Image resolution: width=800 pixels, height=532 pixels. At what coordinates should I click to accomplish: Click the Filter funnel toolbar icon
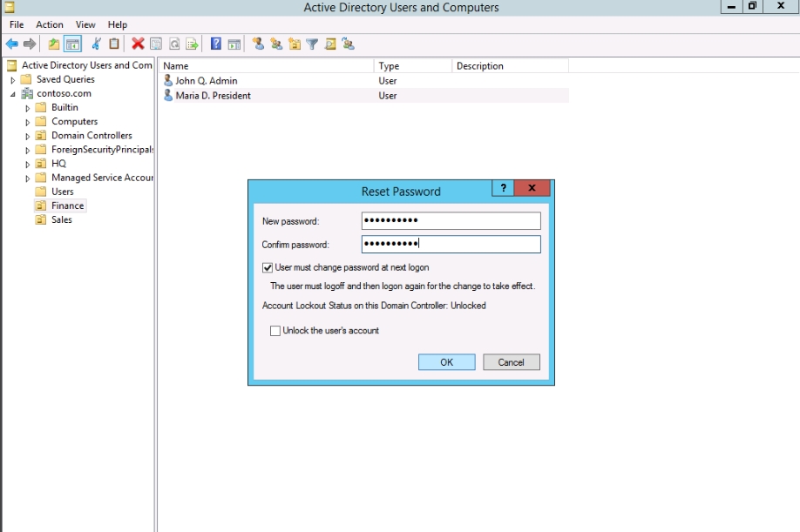click(x=312, y=44)
